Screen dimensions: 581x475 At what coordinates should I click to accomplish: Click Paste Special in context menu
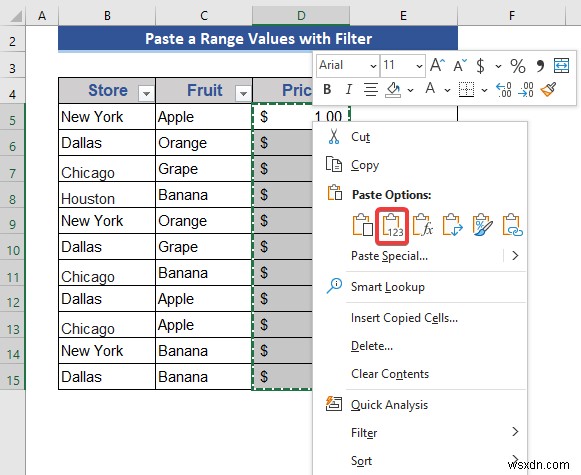tap(389, 256)
